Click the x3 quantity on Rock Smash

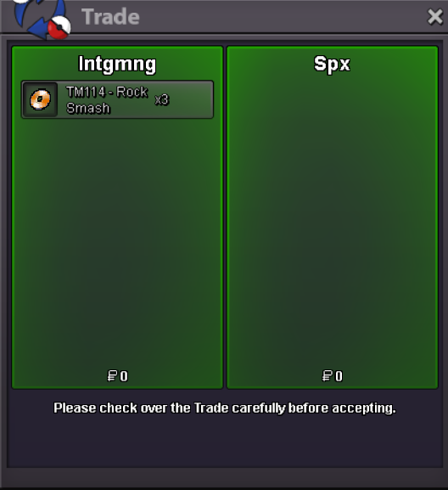(x=162, y=100)
